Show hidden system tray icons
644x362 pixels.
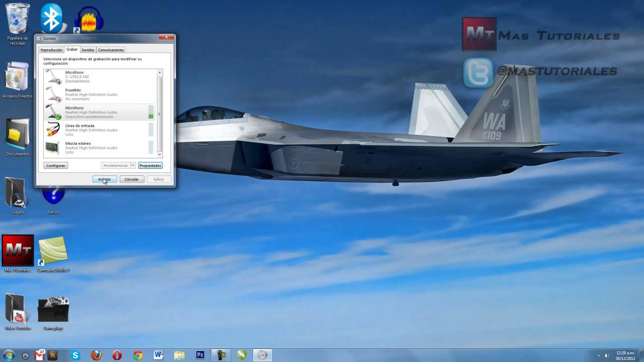coord(598,356)
